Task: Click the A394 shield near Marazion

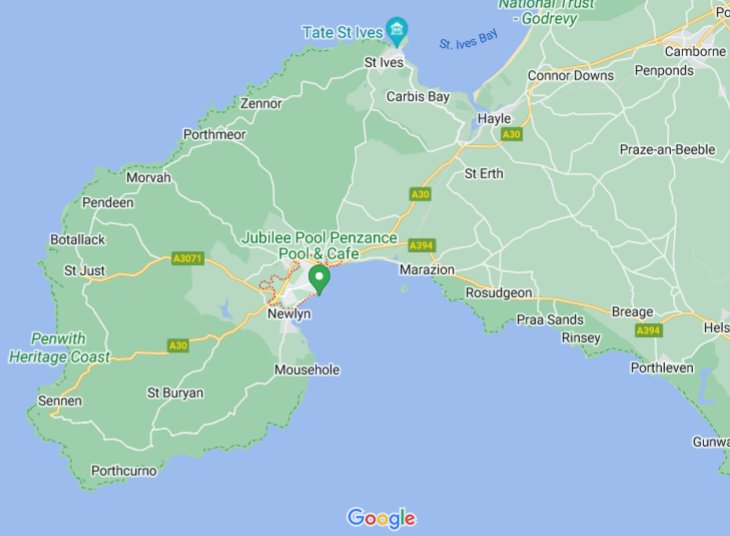Action: 421,245
